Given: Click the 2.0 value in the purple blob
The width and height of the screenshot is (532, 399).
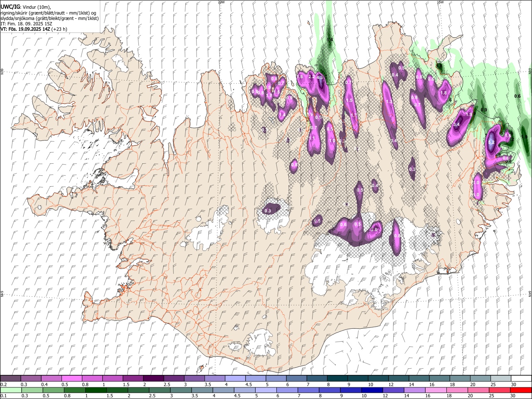Looking at the screenshot, I should [374, 229].
